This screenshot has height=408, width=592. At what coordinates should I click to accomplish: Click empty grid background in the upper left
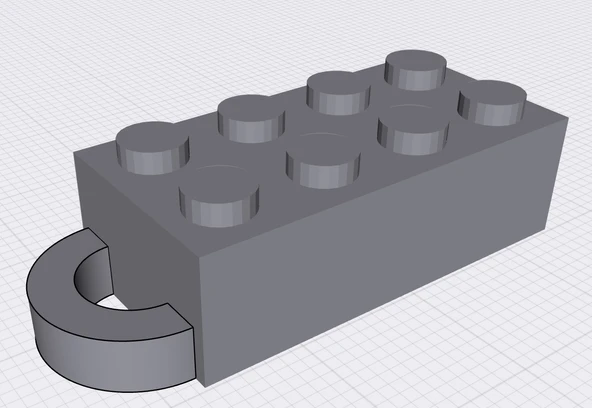(76, 57)
